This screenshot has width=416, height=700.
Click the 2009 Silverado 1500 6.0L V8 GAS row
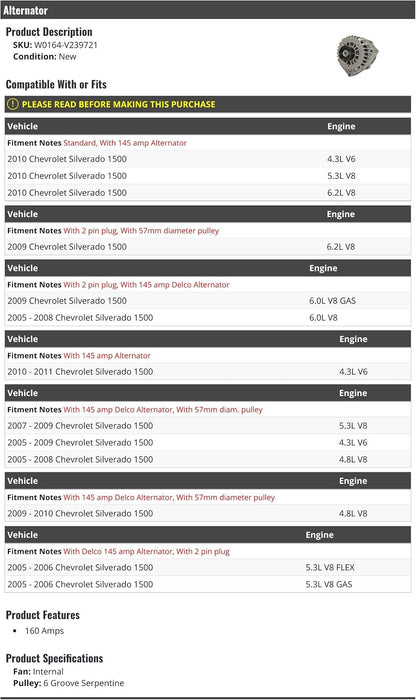208,301
